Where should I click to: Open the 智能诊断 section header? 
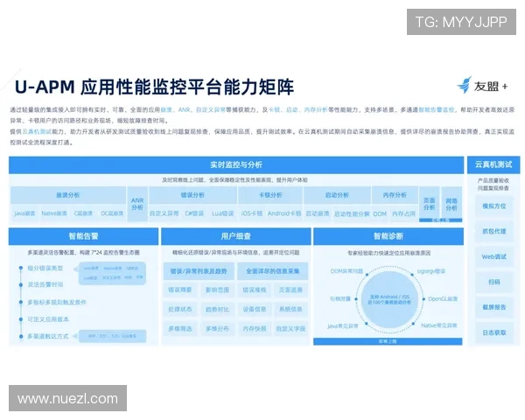click(388, 236)
